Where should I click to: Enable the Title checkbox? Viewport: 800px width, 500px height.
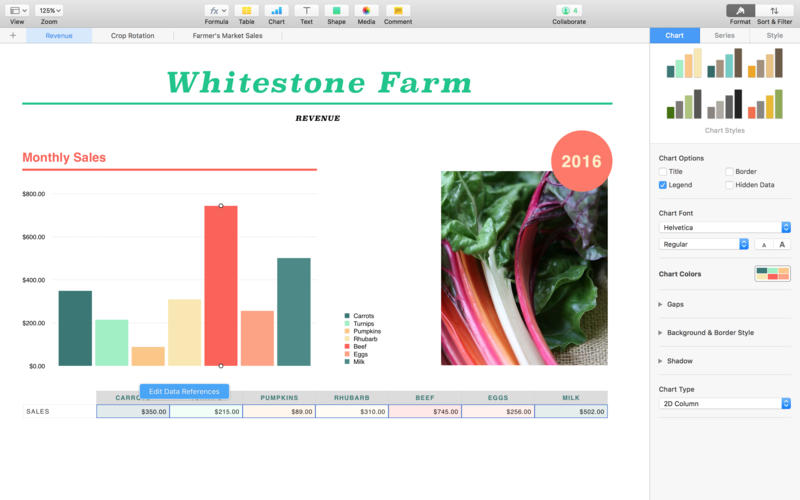pos(663,171)
